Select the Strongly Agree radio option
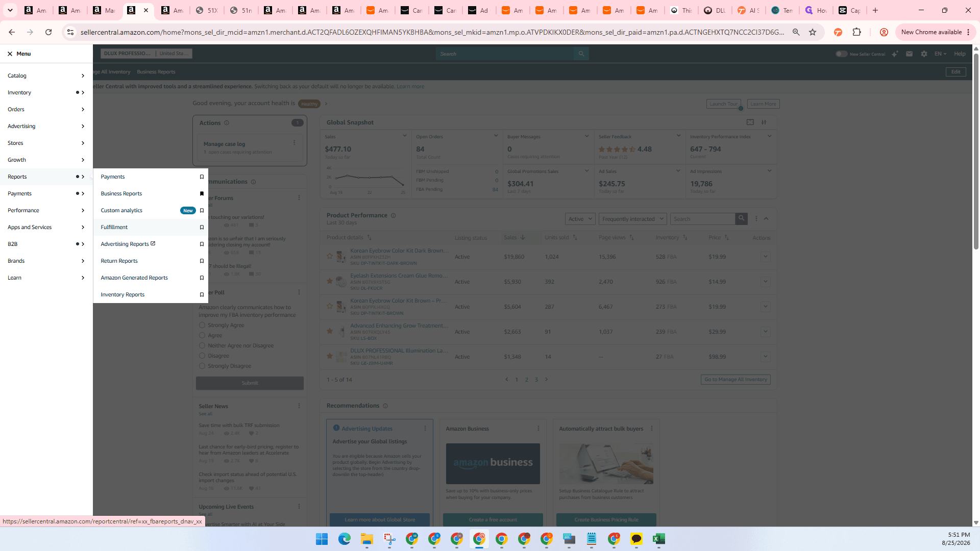 click(x=202, y=325)
